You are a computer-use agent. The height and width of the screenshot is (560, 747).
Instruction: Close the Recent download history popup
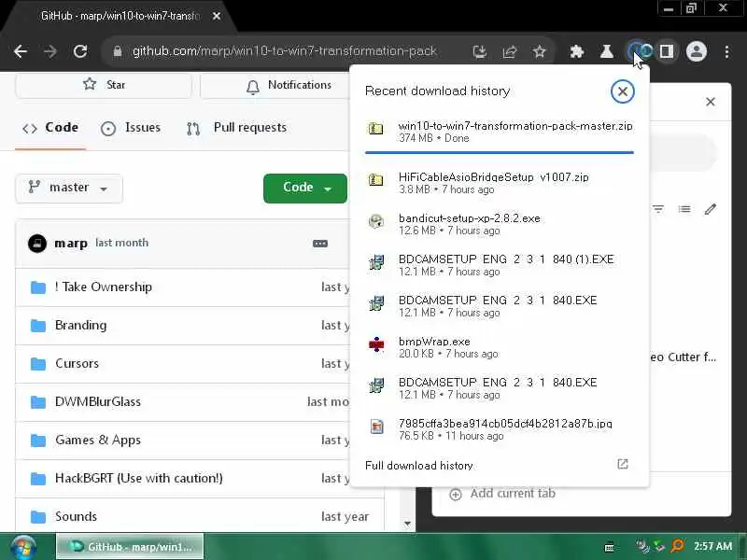pyautogui.click(x=622, y=91)
